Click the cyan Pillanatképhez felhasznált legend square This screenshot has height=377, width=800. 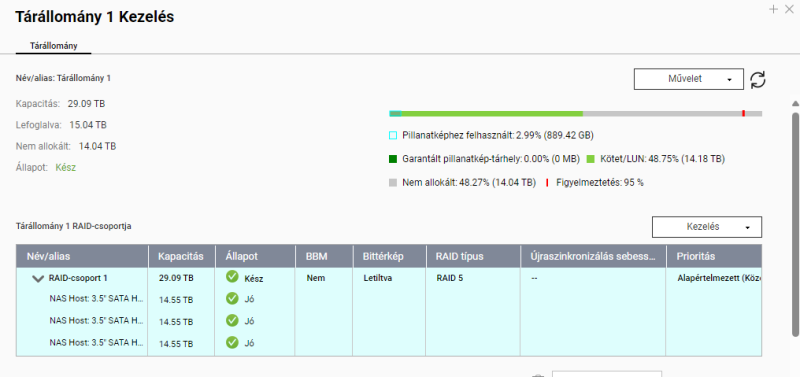[x=393, y=136]
